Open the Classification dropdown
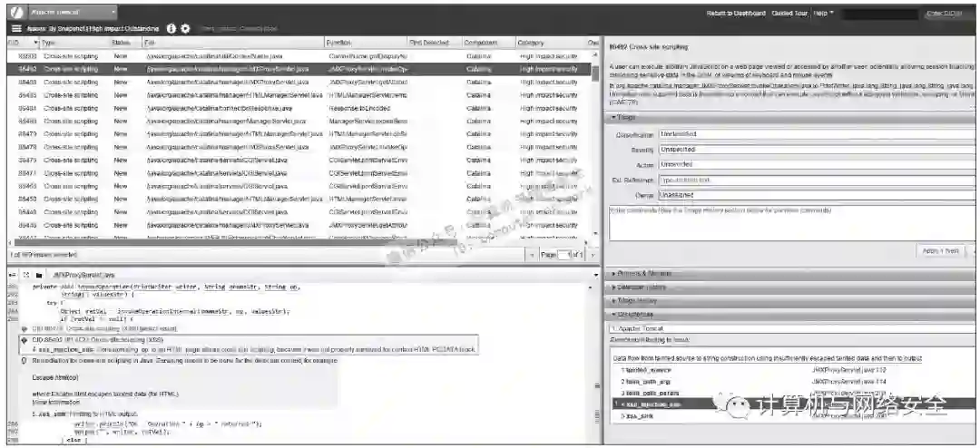 click(x=817, y=134)
